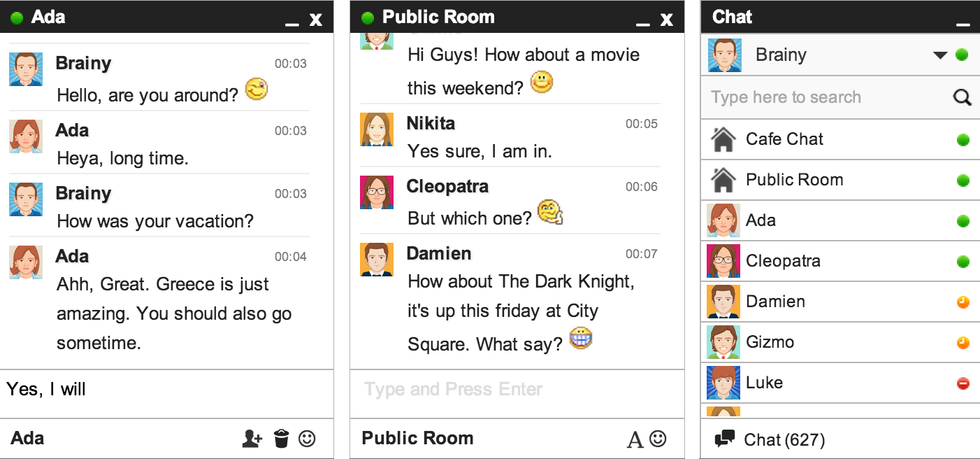Image resolution: width=980 pixels, height=459 pixels.
Task: Open Brainy's status dropdown arrow
Action: click(940, 55)
